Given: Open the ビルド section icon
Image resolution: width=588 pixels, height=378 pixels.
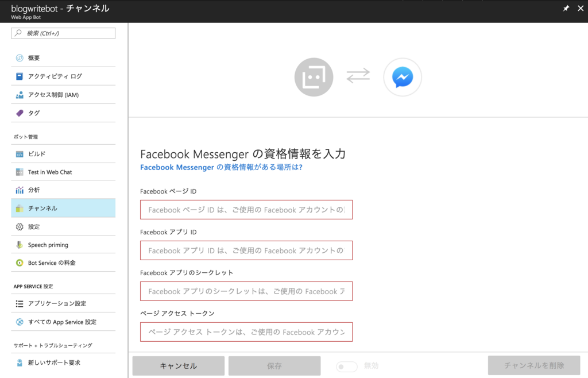Looking at the screenshot, I should pyautogui.click(x=18, y=153).
